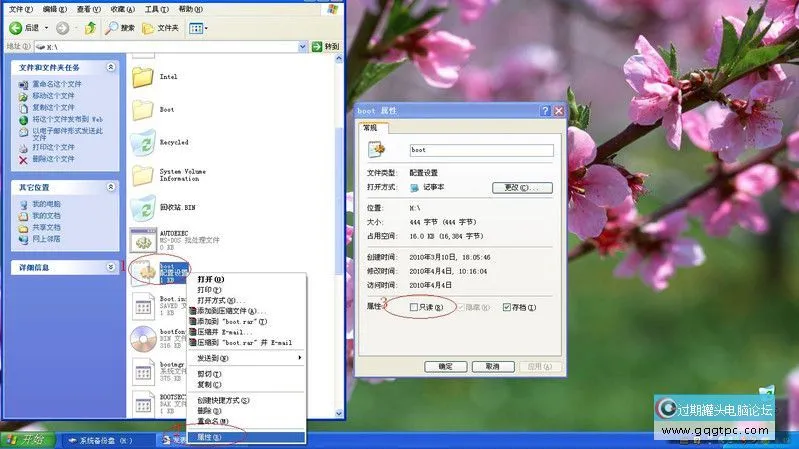Expand the Send To submenu
Viewport: 799px width, 449px height.
click(x=247, y=358)
